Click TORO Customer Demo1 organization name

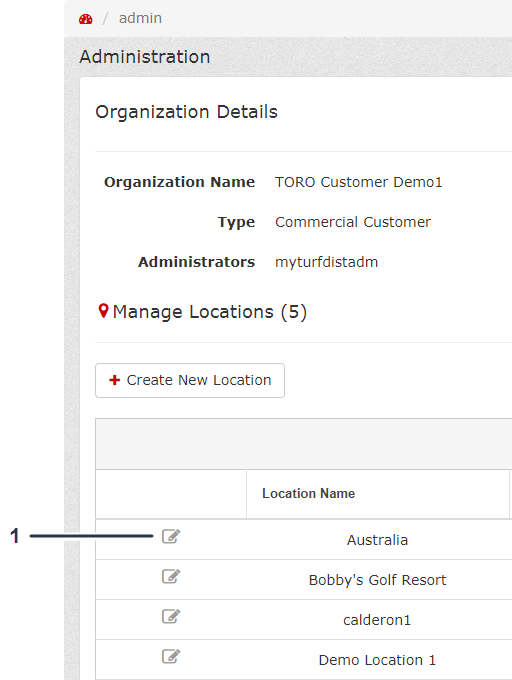click(x=359, y=182)
